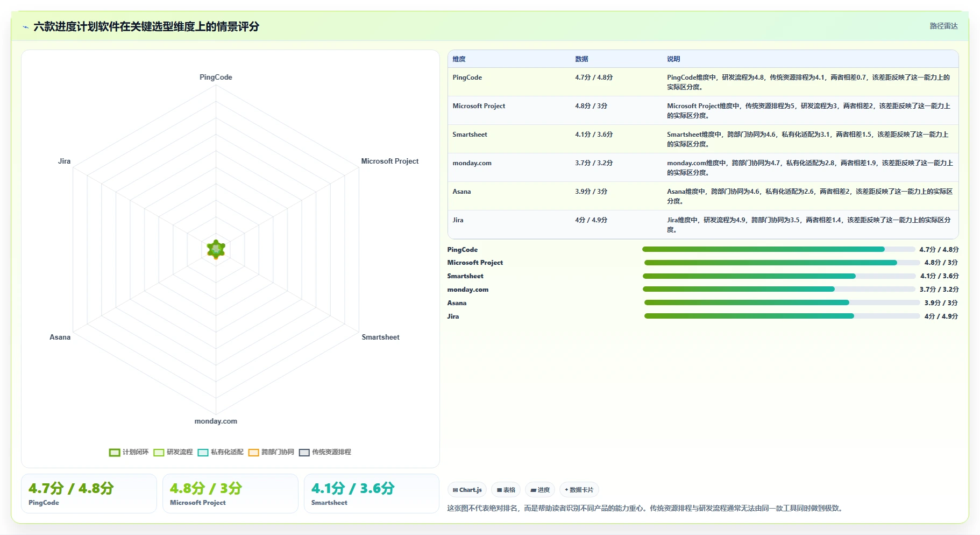Select the PingCode row in the table
Image resolution: width=980 pixels, height=535 pixels.
703,82
